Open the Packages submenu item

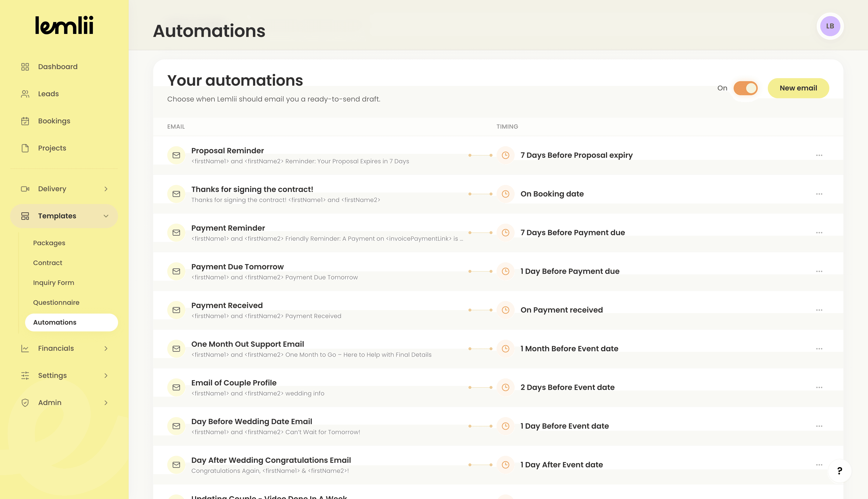tap(49, 243)
